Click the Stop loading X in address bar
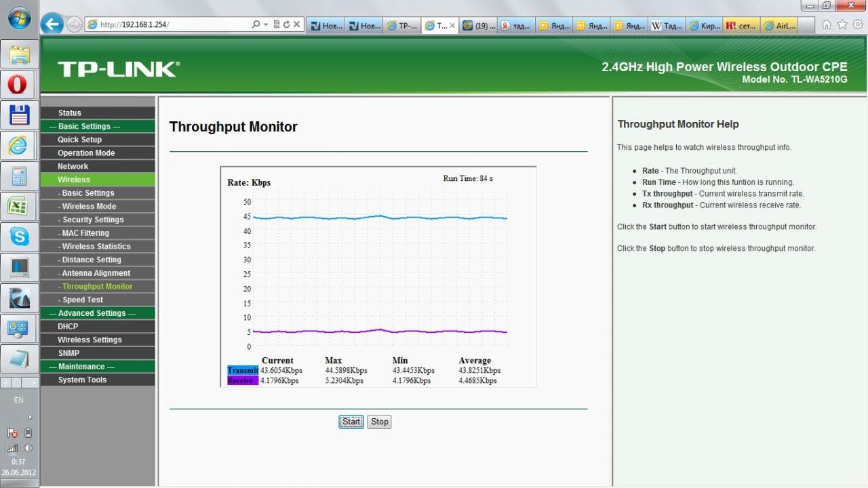Image resolution: width=868 pixels, height=488 pixels. pos(297,24)
